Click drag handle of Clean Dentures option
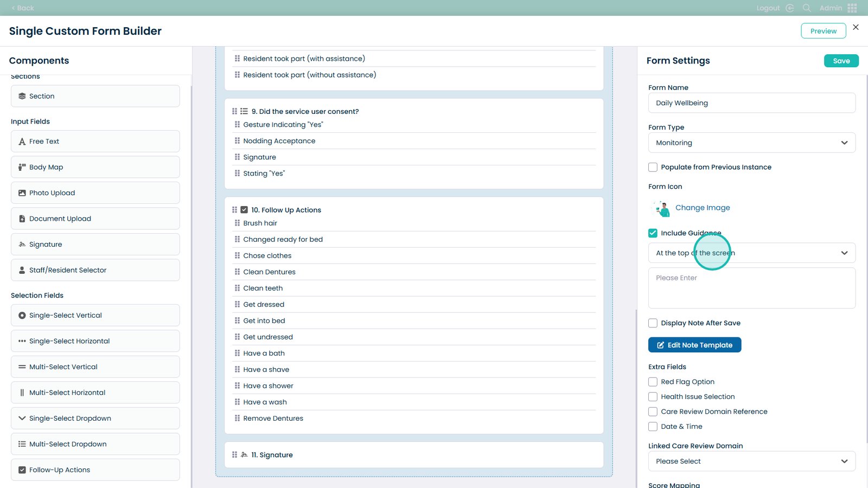868x488 pixels. pyautogui.click(x=237, y=272)
